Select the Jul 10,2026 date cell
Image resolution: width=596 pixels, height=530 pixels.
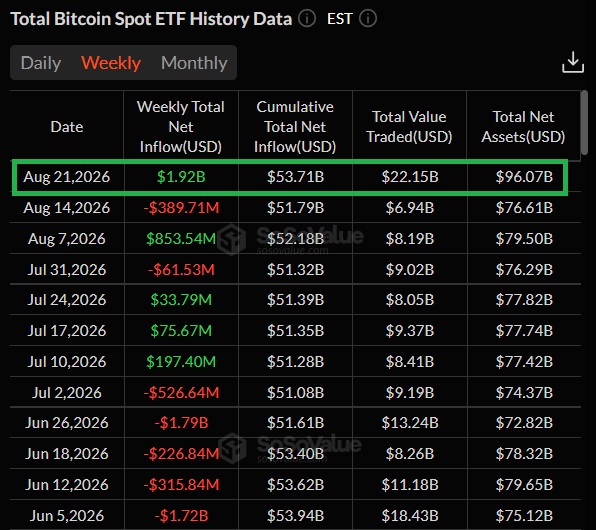click(x=67, y=361)
